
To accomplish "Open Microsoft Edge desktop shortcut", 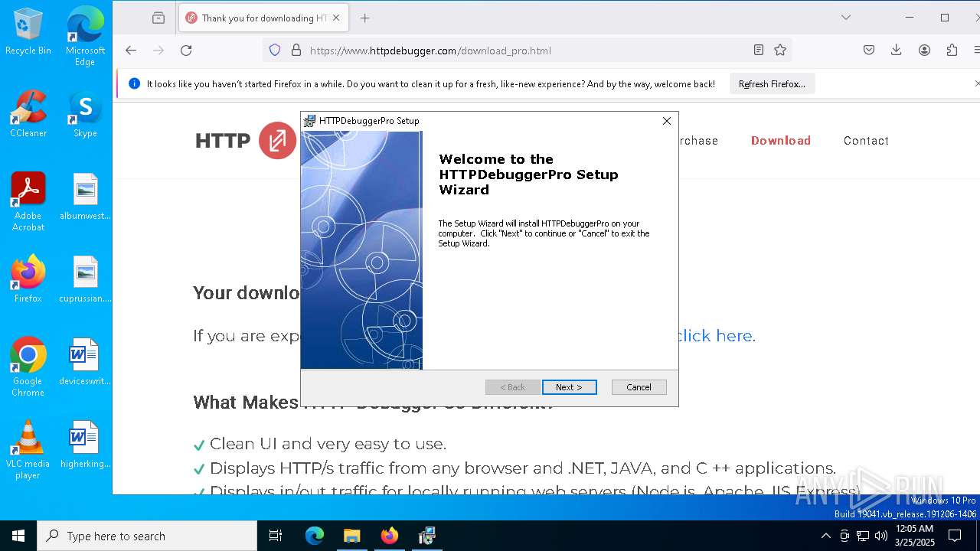I will [x=85, y=37].
